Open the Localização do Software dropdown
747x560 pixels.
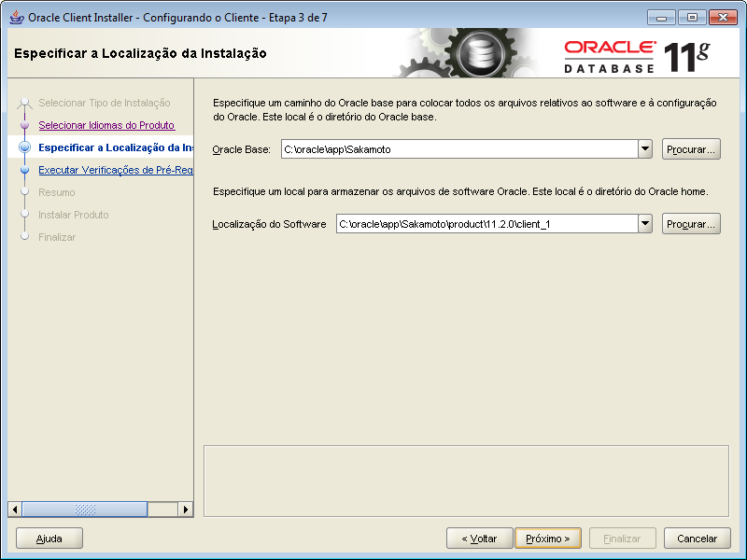[644, 223]
